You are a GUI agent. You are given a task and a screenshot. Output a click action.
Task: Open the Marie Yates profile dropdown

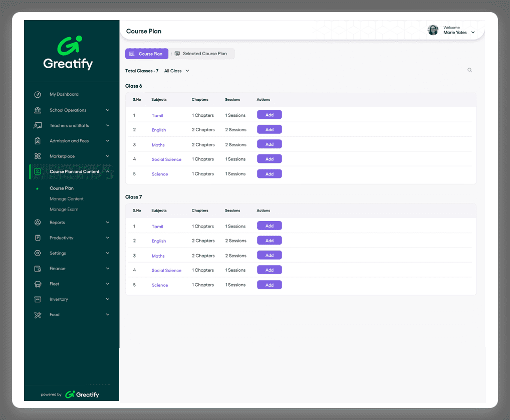click(472, 33)
